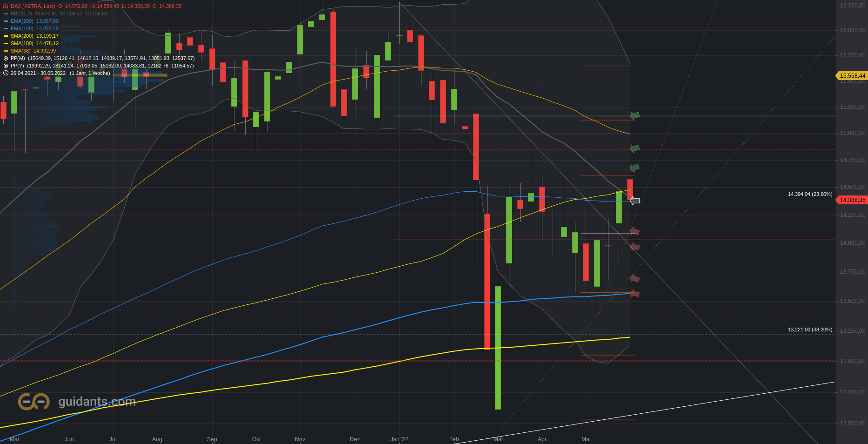Select the SMA(100) legend label

click(x=22, y=43)
